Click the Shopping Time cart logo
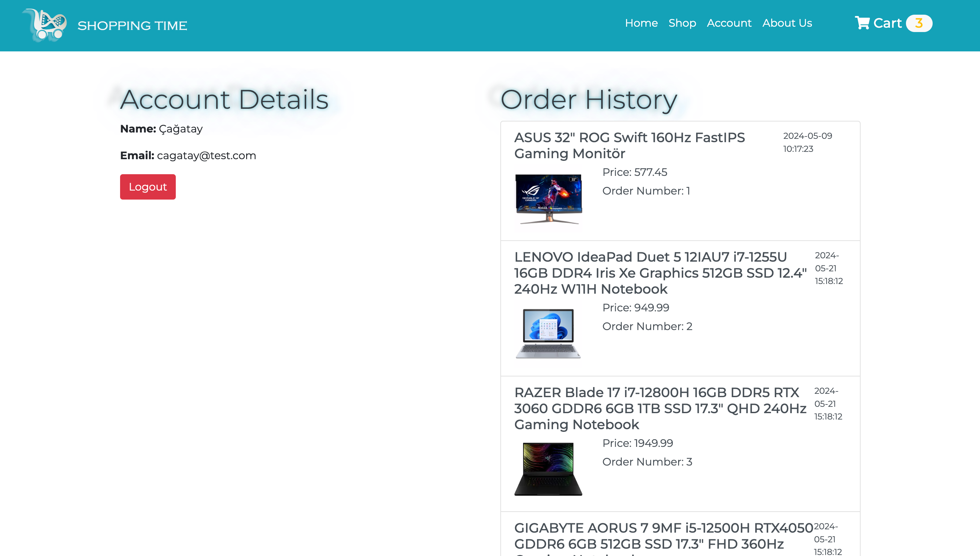The width and height of the screenshot is (980, 556). tap(44, 25)
